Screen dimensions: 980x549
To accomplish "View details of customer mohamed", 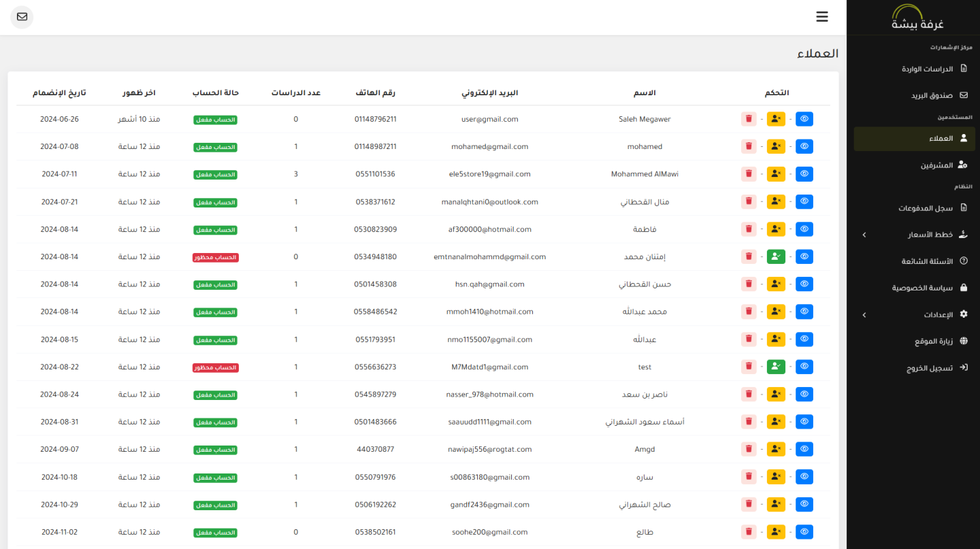I will point(804,146).
